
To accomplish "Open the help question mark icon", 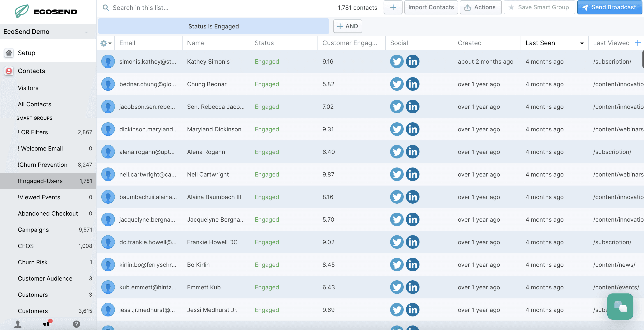I will [76, 324].
